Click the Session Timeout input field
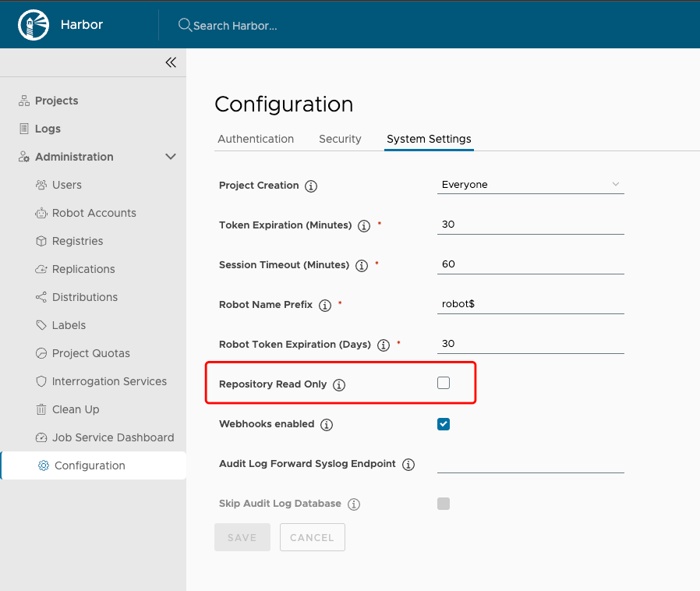This screenshot has height=591, width=700. [x=530, y=264]
